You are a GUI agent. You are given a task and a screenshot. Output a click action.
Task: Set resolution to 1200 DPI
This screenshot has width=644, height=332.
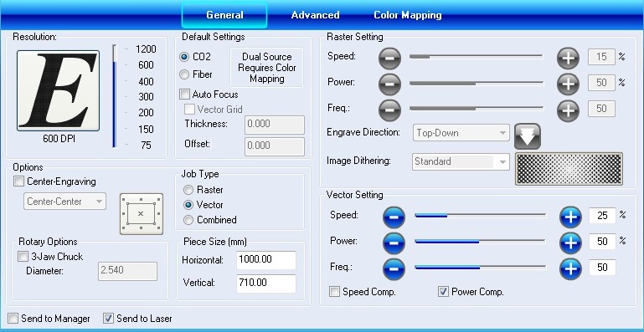[146, 49]
